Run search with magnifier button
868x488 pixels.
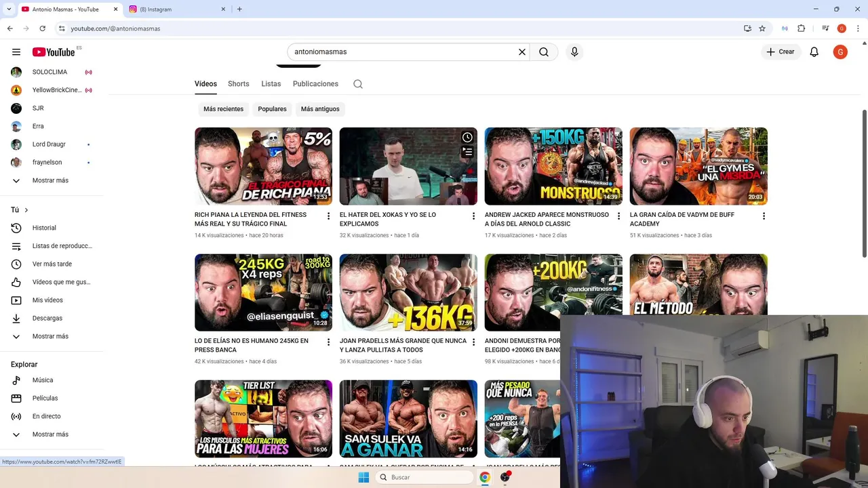tap(544, 52)
